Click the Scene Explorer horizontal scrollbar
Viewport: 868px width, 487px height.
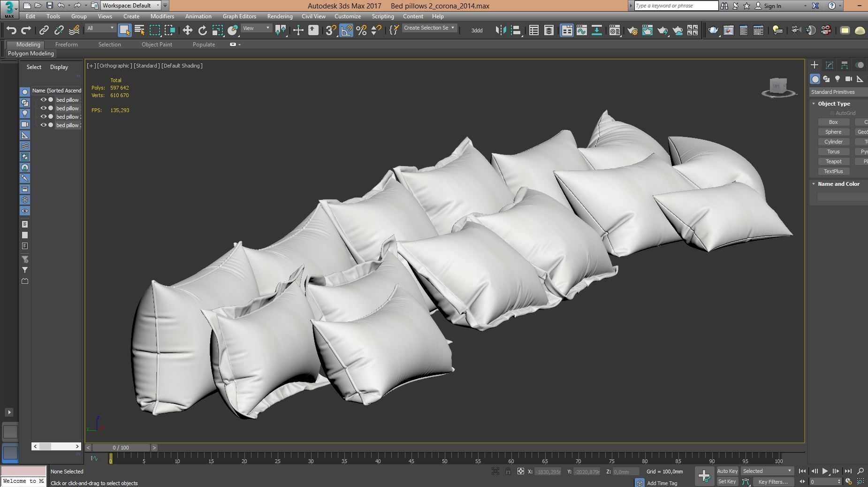coord(56,446)
